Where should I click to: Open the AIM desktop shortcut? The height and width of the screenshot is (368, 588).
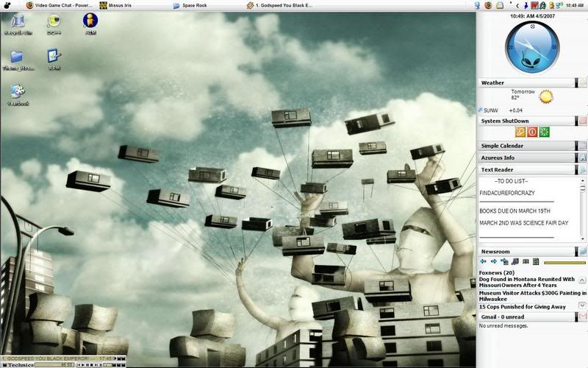tap(90, 24)
